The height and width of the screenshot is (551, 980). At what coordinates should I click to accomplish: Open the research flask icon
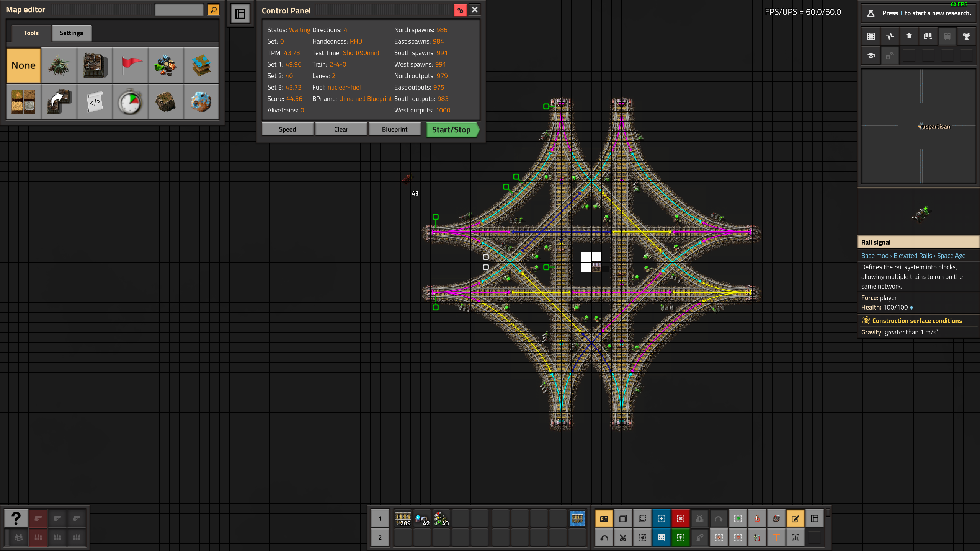[871, 13]
